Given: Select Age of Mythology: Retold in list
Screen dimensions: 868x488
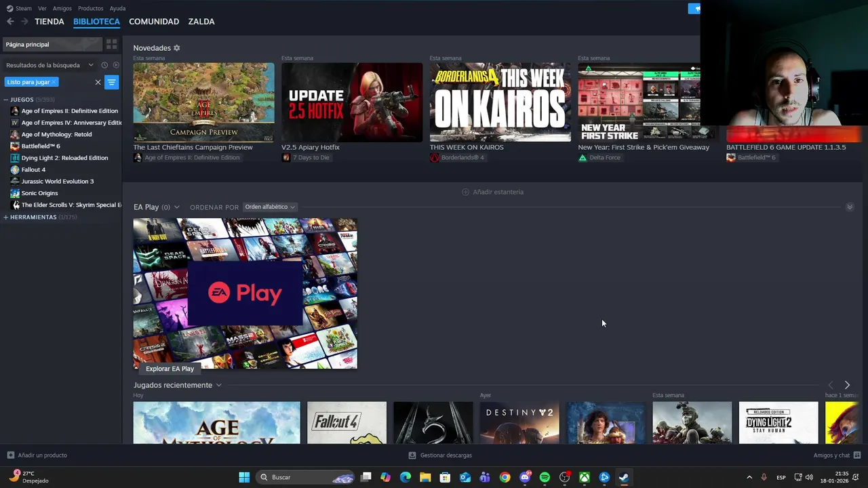Looking at the screenshot, I should (x=56, y=134).
